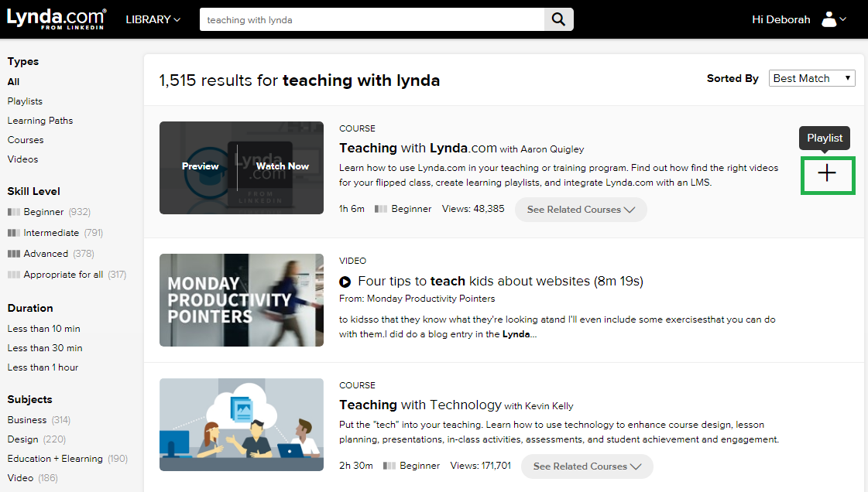Open the Teaching with Technology thumbnail

click(x=242, y=425)
